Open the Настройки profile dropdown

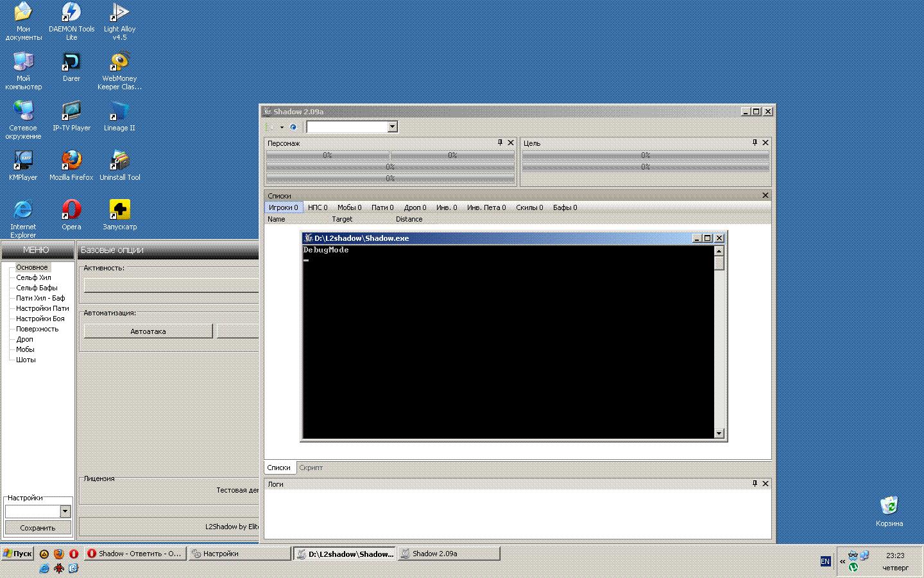point(65,511)
